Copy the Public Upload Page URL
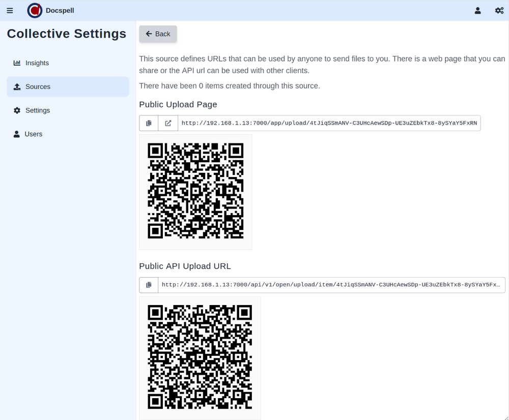Screen dimensions: 509x420 [149, 123]
